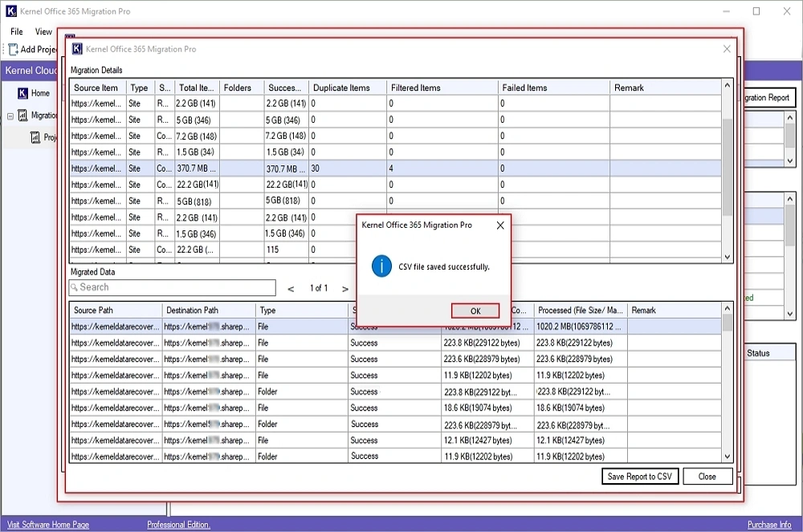This screenshot has width=803, height=532.
Task: Close the Migration Details report window
Action: click(x=727, y=48)
